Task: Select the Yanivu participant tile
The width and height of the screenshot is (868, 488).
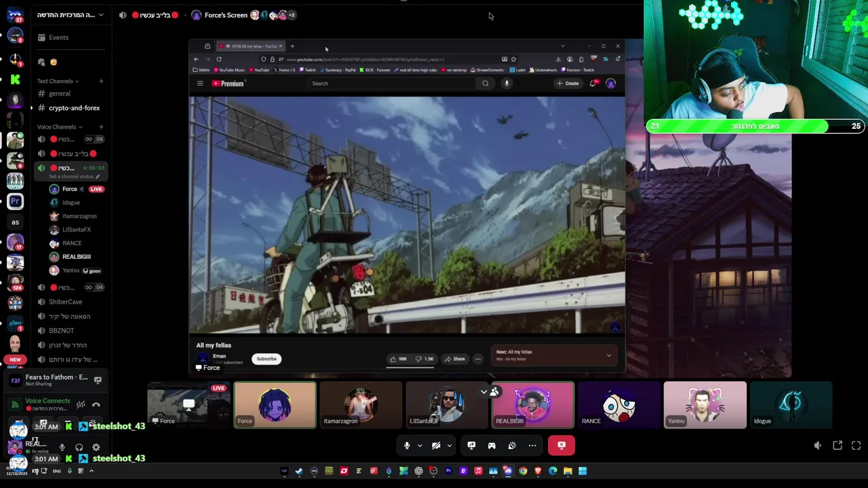Action: pyautogui.click(x=705, y=405)
